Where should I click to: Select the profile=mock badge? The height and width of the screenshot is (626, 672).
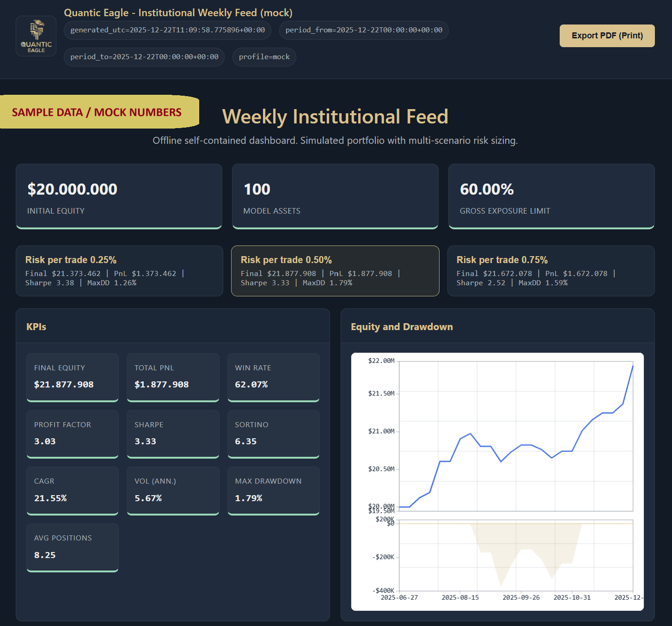(x=264, y=57)
